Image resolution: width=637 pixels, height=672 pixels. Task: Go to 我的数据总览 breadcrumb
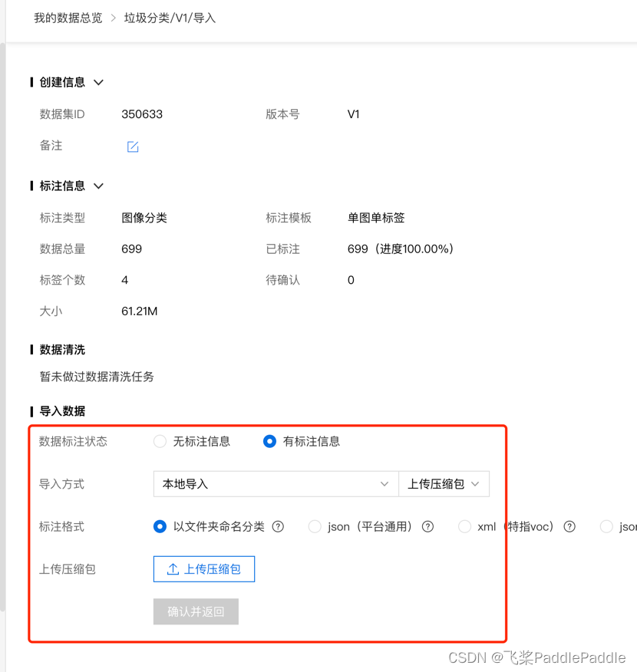(x=68, y=18)
